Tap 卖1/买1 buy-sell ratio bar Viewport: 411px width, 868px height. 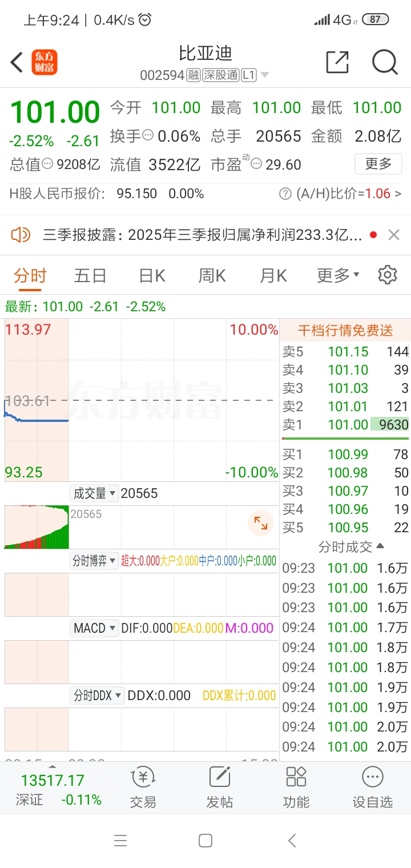click(x=345, y=439)
